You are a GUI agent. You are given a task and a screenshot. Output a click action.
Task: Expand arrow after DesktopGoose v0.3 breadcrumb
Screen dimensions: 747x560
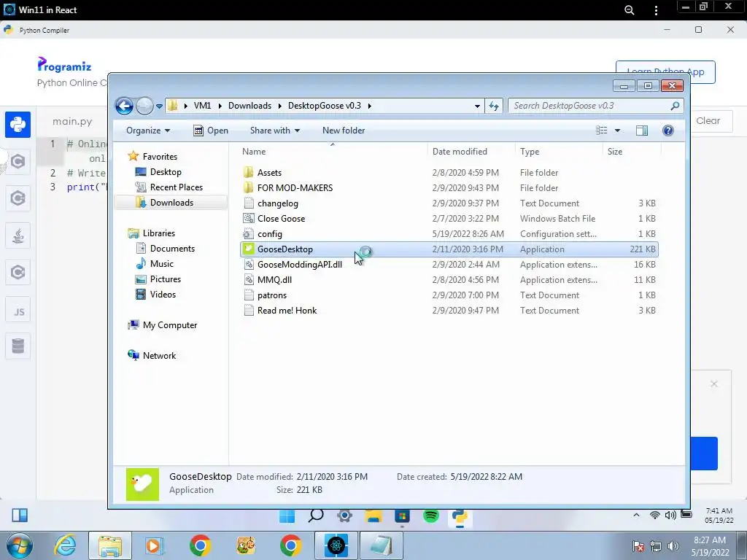tap(369, 106)
